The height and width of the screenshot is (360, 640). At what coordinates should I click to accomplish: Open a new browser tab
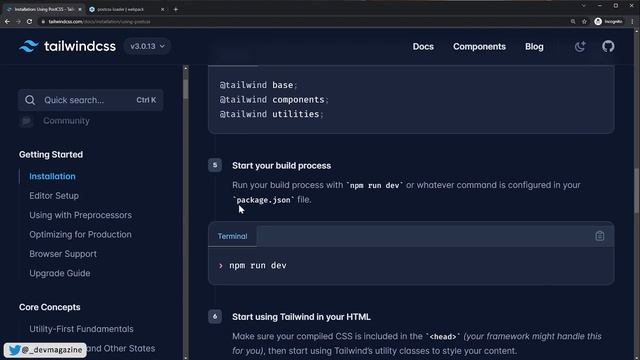tap(176, 9)
